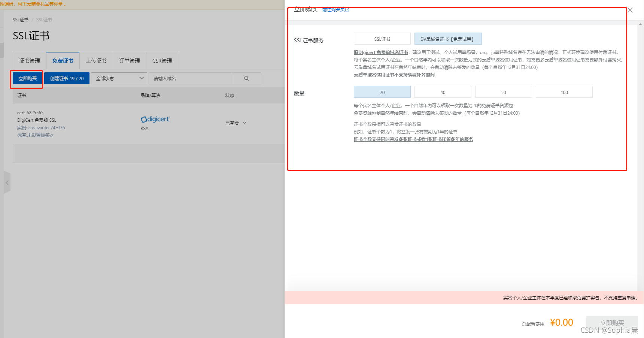Select DV单域名证书【免费试用】 option
This screenshot has width=644, height=338.
tap(448, 39)
